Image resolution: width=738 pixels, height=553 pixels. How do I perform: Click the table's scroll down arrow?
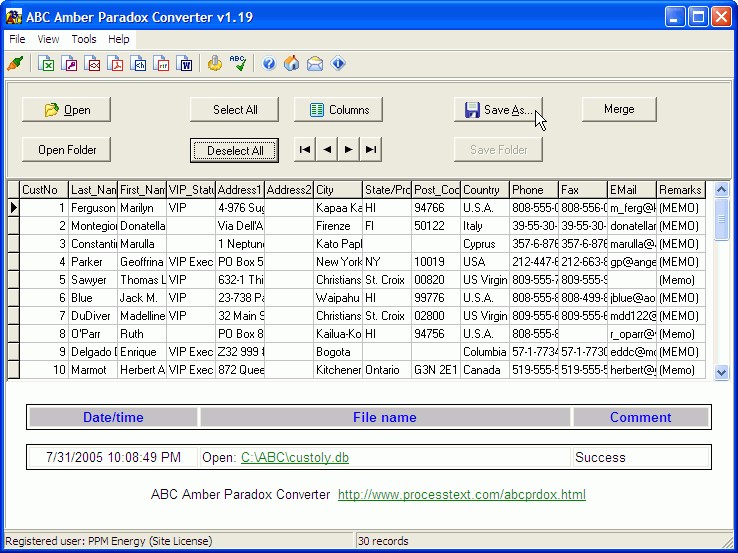tap(722, 372)
